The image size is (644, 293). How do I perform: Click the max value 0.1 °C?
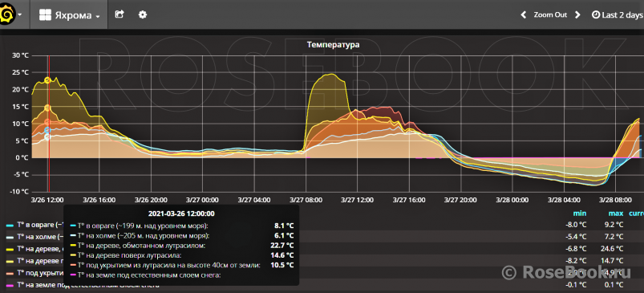click(x=614, y=284)
